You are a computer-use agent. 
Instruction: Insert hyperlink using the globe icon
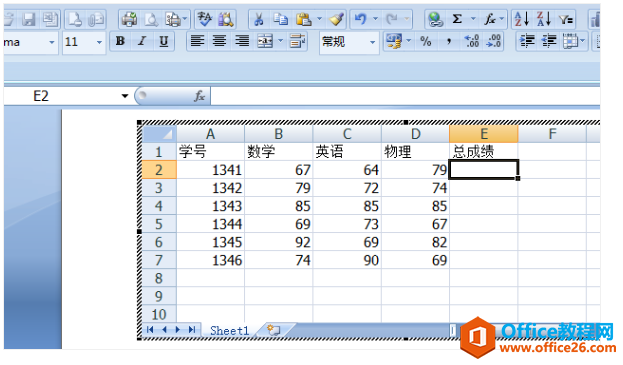(x=435, y=19)
